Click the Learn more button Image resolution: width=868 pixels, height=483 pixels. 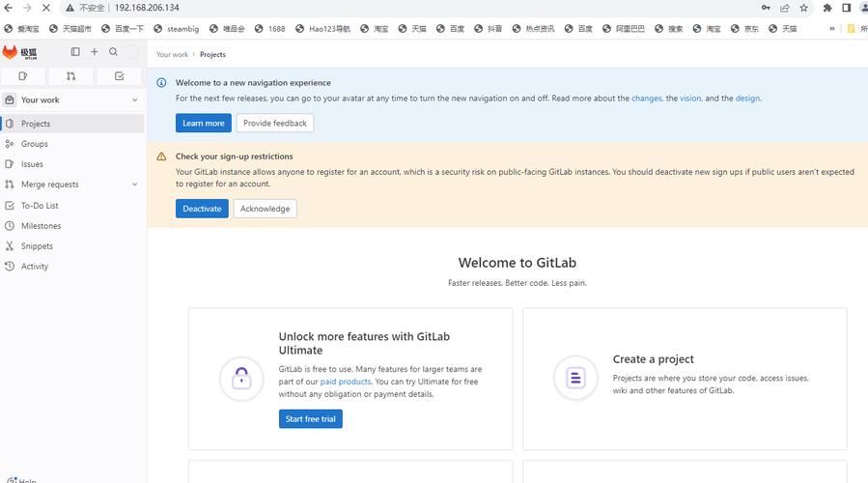point(203,123)
